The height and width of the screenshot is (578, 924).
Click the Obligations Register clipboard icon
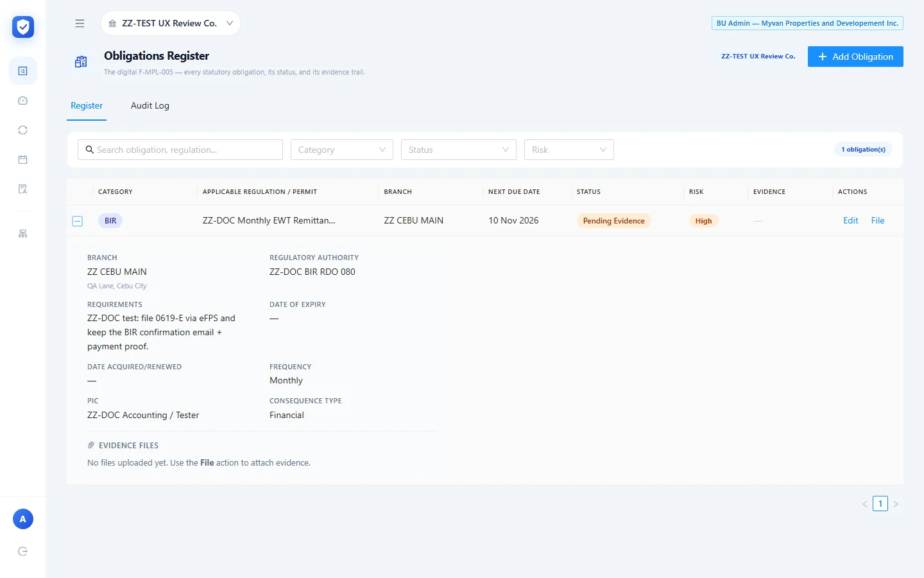[x=81, y=62]
